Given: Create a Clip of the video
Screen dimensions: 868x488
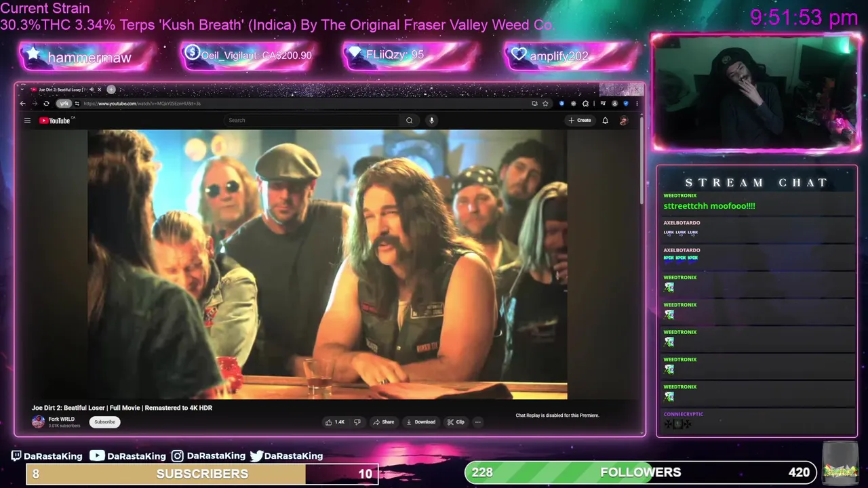Looking at the screenshot, I should (456, 422).
